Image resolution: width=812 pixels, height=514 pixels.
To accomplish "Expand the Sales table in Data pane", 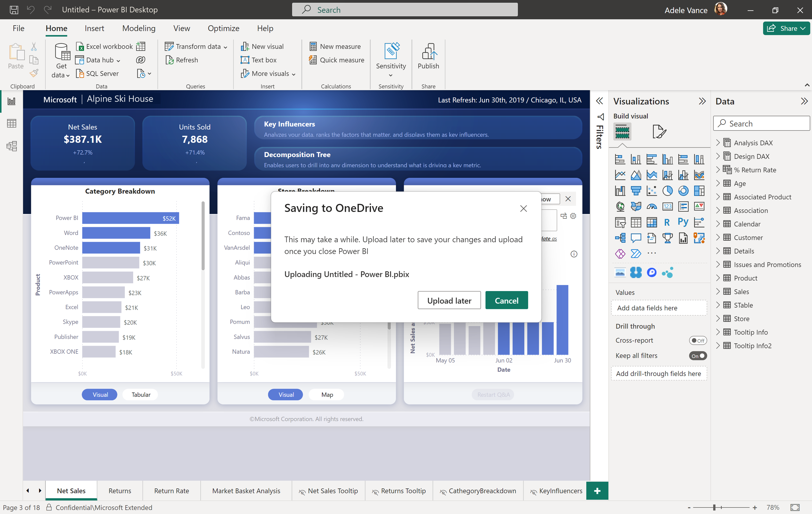I will pyautogui.click(x=718, y=292).
